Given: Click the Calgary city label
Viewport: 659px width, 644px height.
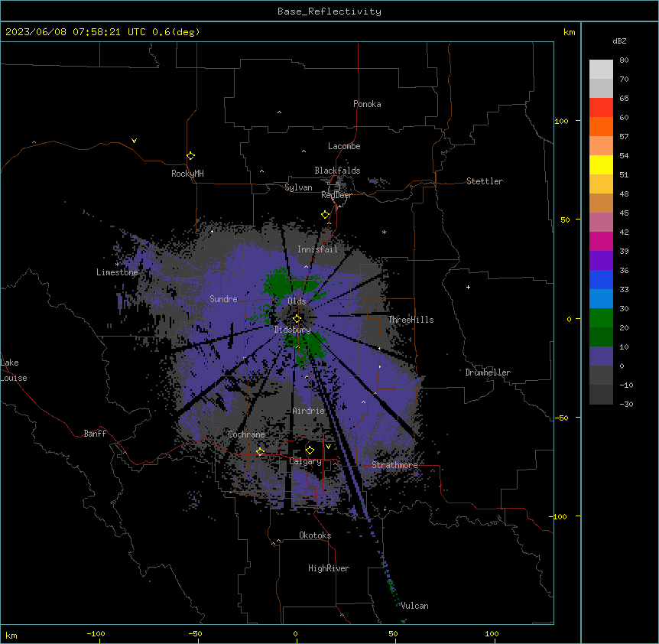Looking at the screenshot, I should 305,461.
